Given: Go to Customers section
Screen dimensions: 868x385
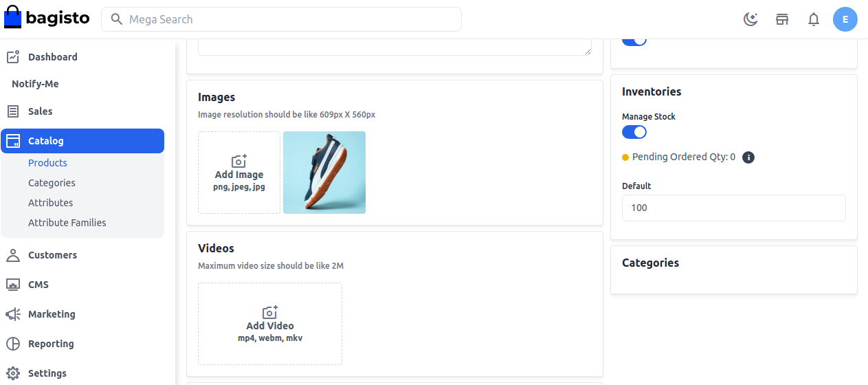Looking at the screenshot, I should coord(52,255).
